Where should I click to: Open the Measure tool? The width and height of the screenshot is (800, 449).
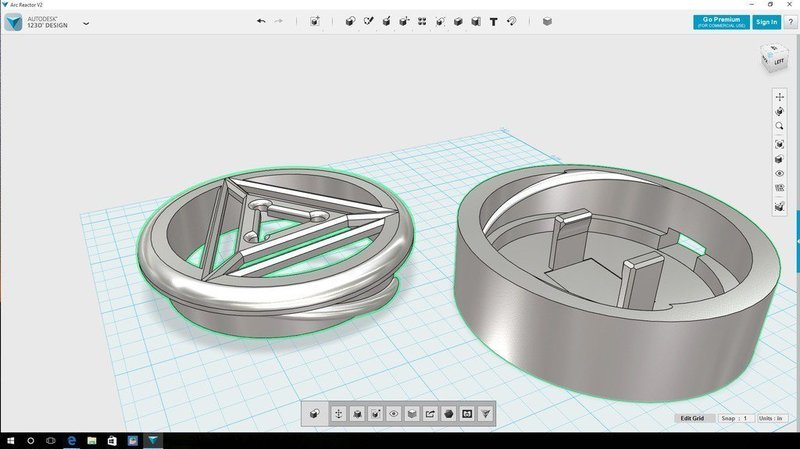click(476, 21)
